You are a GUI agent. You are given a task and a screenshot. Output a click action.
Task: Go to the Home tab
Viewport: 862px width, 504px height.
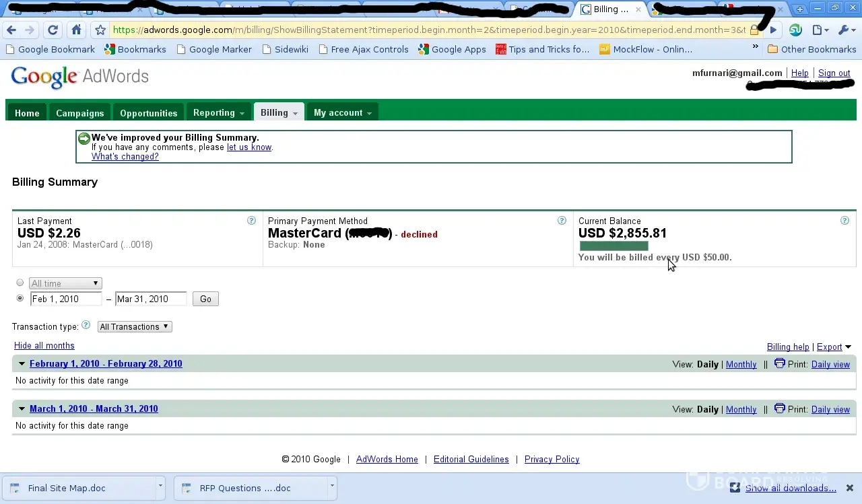coord(27,112)
